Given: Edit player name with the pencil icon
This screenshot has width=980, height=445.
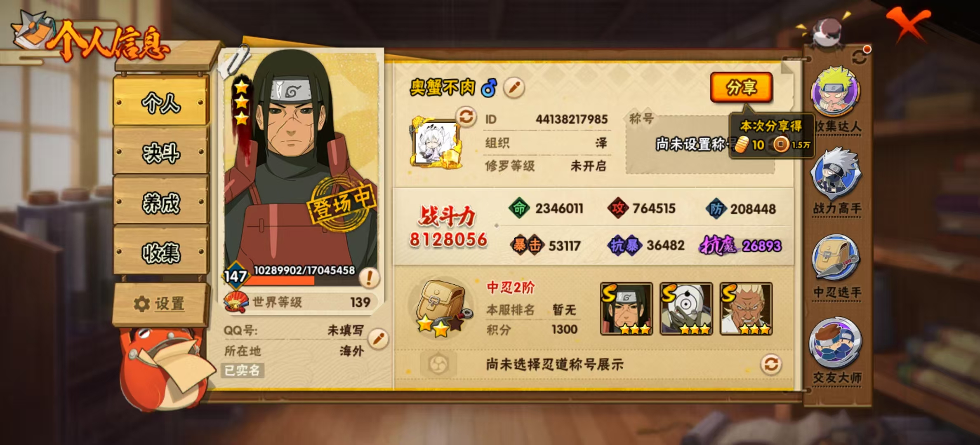Looking at the screenshot, I should (514, 88).
